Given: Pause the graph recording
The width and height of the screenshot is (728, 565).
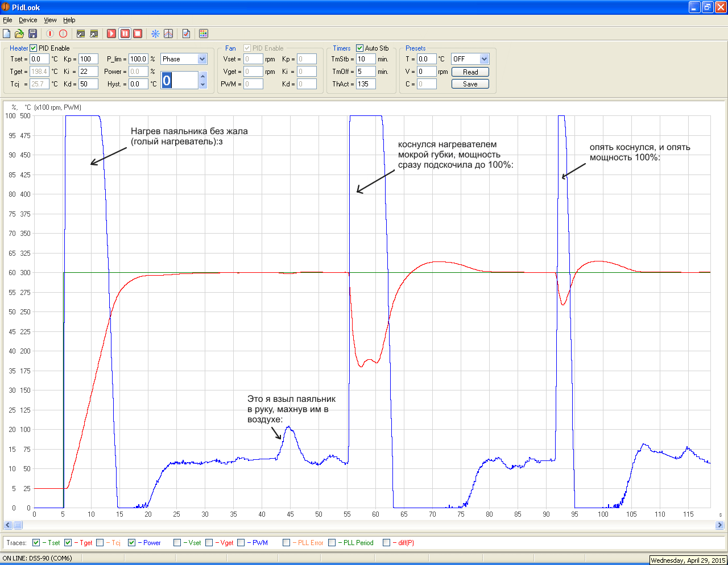Looking at the screenshot, I should point(125,34).
